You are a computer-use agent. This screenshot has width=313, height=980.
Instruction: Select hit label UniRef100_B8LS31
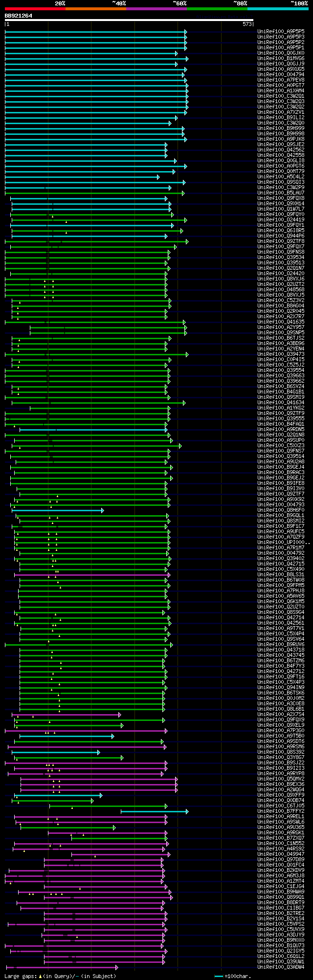pos(281,574)
